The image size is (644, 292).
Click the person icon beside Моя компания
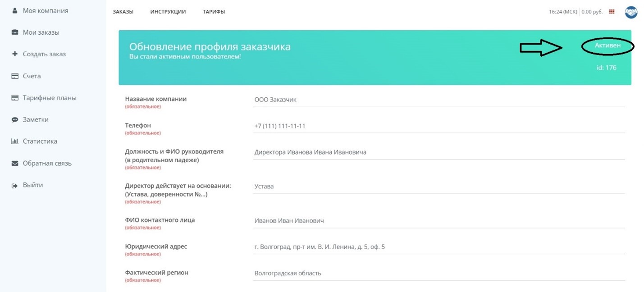[x=14, y=10]
